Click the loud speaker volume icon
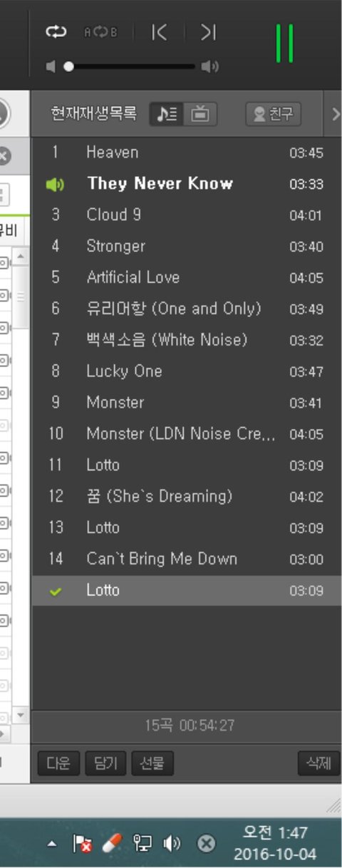This screenshot has height=868, width=342. 210,67
